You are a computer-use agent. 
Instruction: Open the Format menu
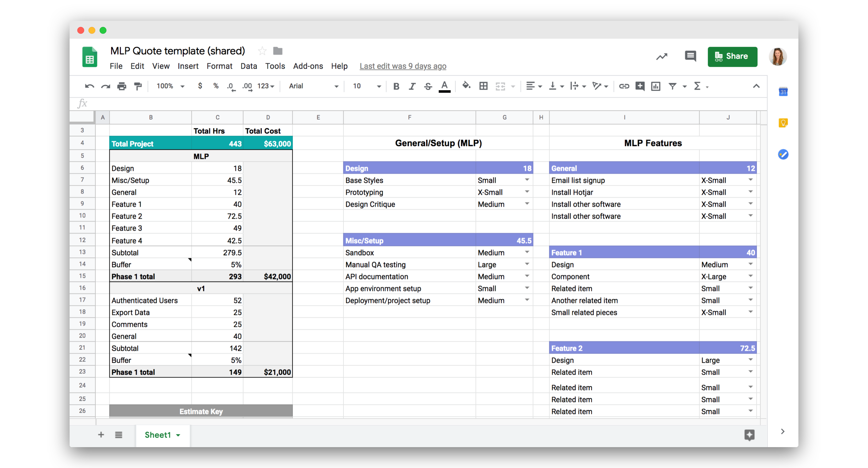tap(219, 66)
